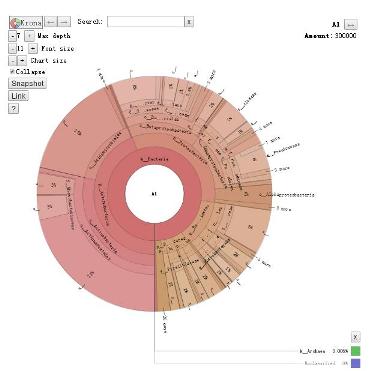
Task: Increase the Max depth value
Action: point(29,36)
